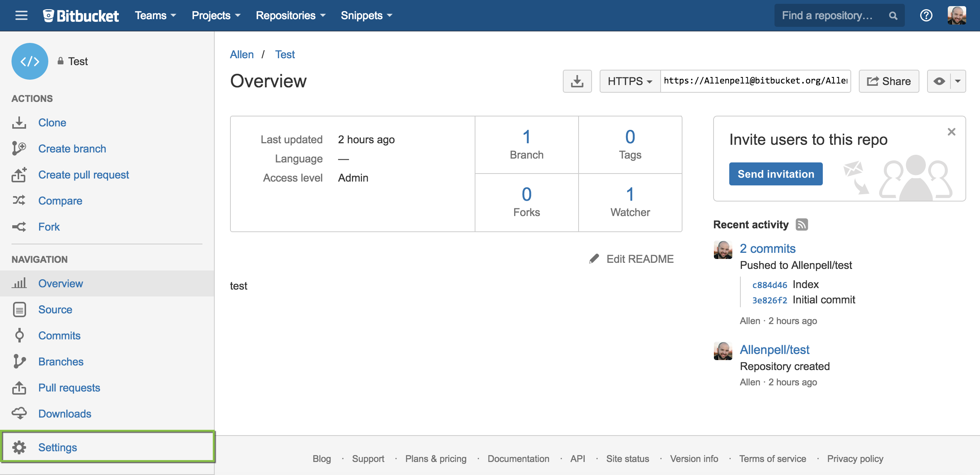Open the user avatar menu in header
The height and width of the screenshot is (475, 980).
(x=957, y=15)
